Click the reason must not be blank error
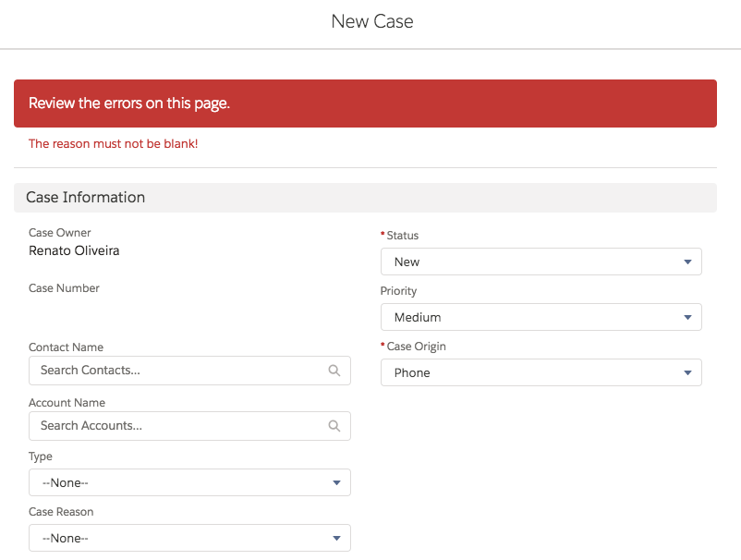This screenshot has width=741, height=560. 113,144
